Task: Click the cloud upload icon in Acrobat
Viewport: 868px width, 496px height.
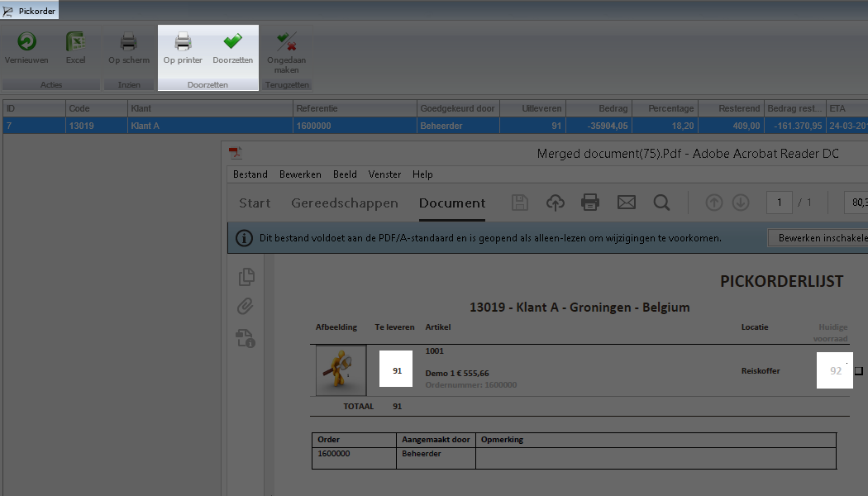Action: click(x=556, y=203)
